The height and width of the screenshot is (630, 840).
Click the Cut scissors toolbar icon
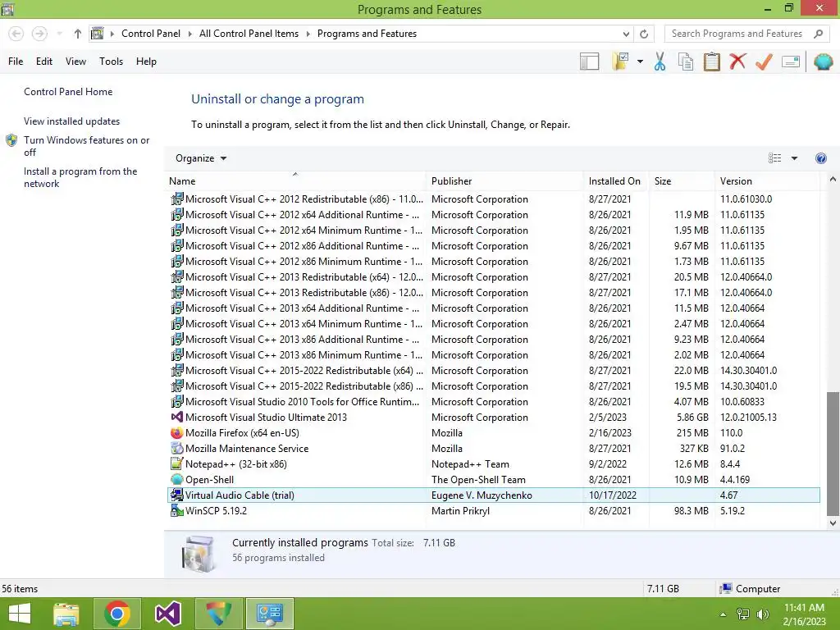[660, 62]
